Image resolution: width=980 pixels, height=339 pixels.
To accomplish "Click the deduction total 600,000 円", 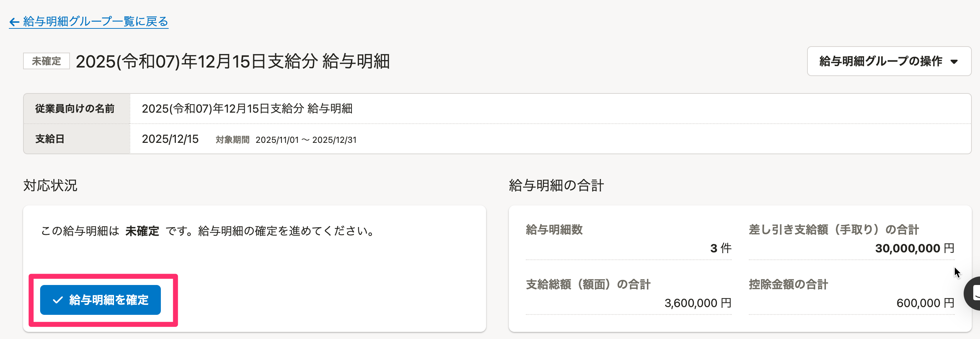I will pyautogui.click(x=925, y=303).
